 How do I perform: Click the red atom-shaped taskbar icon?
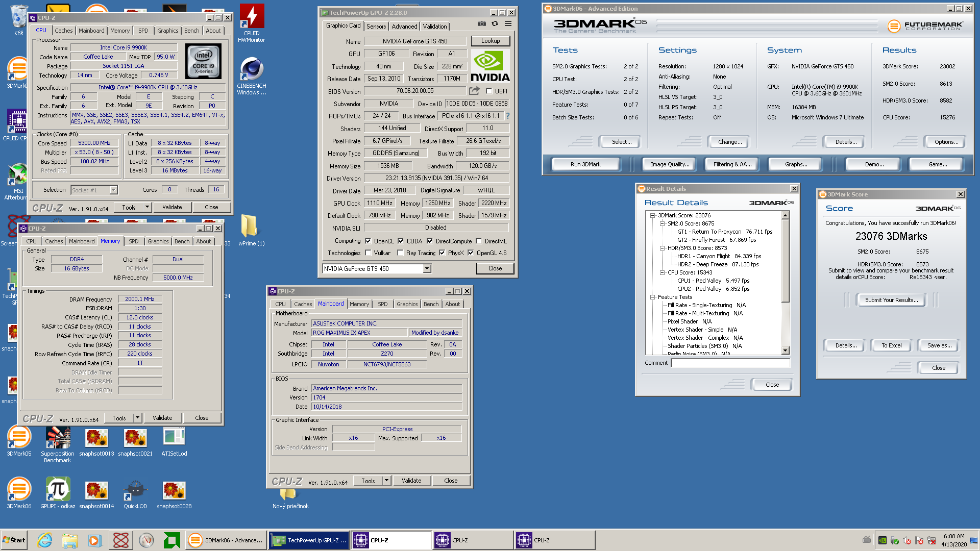(121, 540)
